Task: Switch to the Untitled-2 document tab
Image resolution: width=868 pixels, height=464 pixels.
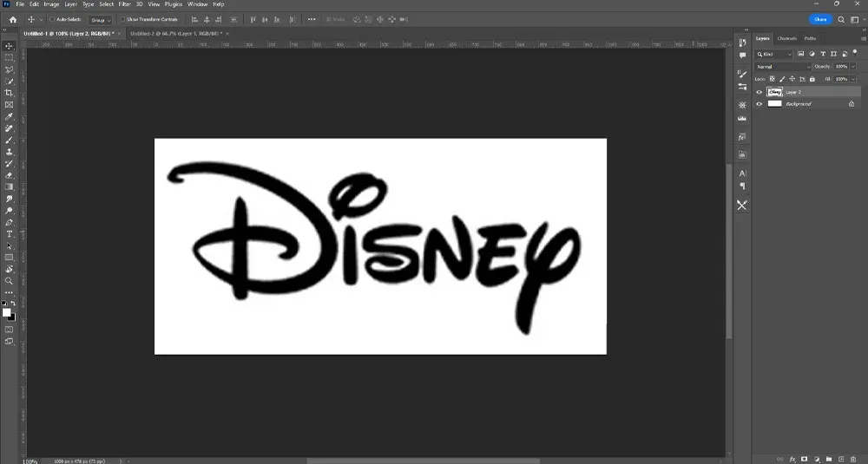Action: 176,34
